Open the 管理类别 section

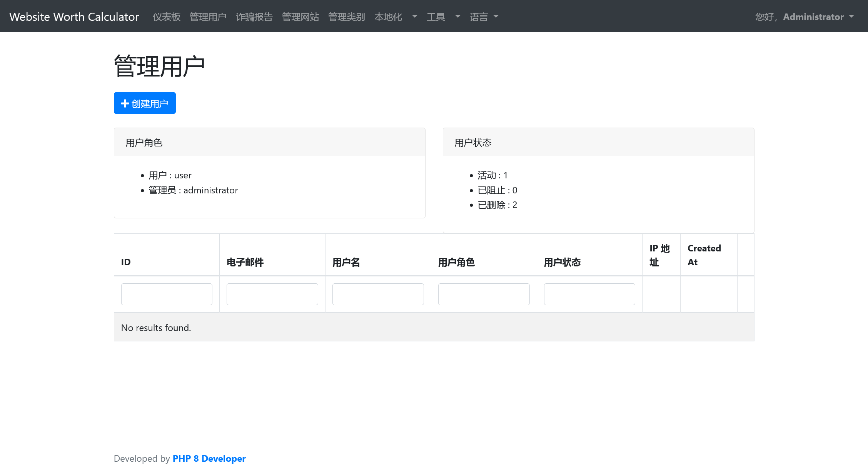click(346, 17)
